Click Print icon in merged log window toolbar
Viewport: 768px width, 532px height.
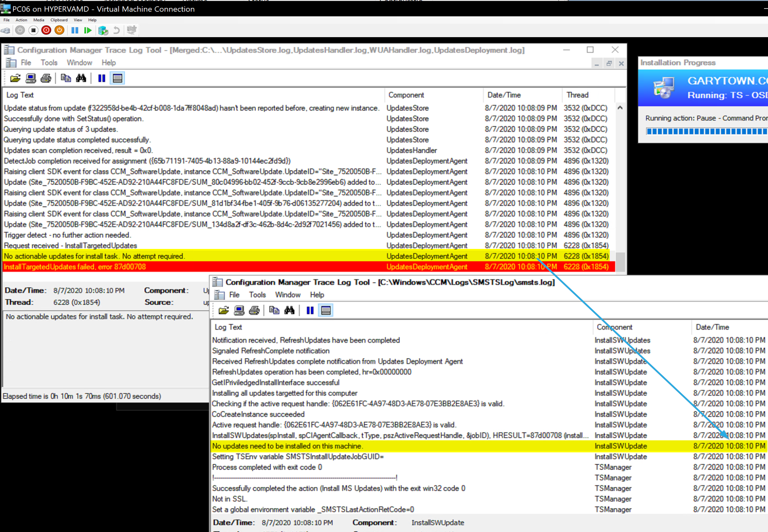46,78
